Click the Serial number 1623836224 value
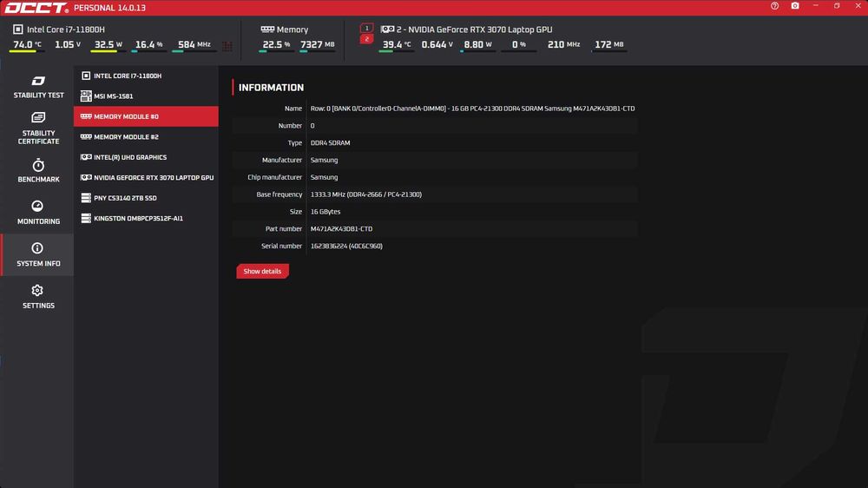Screen dimensions: 868x488 346,246
